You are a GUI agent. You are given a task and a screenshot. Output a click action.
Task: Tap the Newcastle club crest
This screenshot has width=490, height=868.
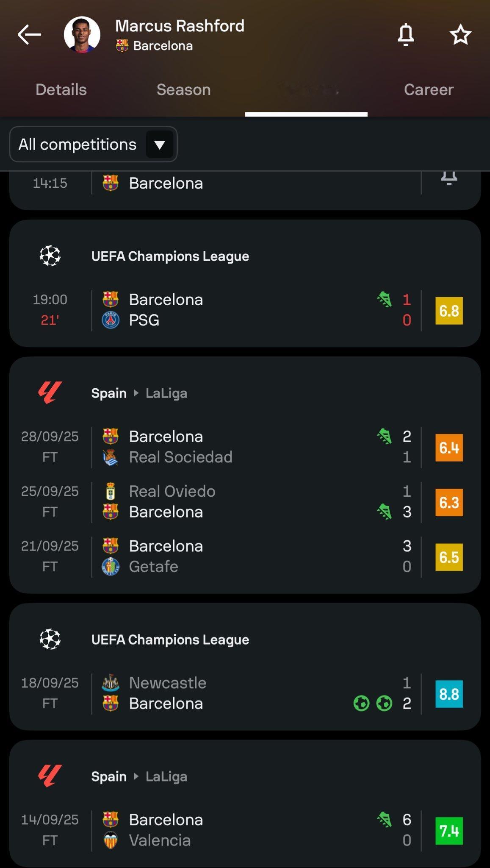(x=111, y=683)
